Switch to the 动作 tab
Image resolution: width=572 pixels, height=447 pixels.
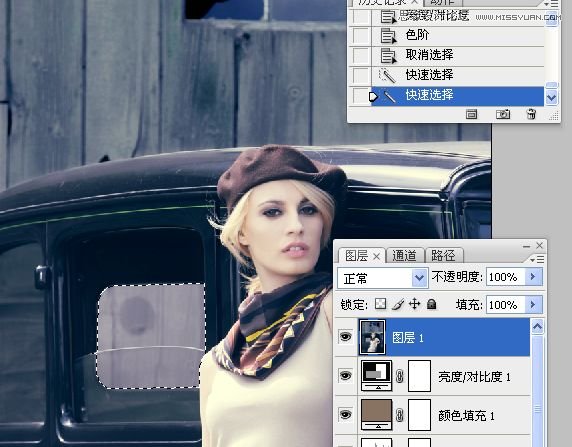[x=442, y=2]
